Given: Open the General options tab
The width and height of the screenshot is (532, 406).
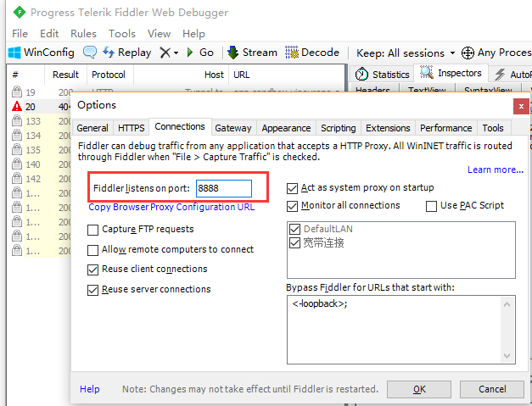Looking at the screenshot, I should click(92, 128).
